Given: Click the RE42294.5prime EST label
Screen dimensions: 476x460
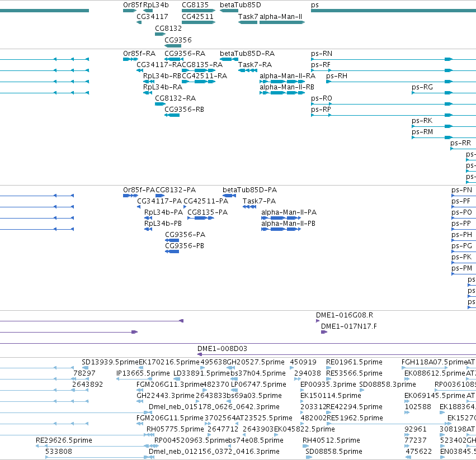Looking at the screenshot, I should [x=354, y=407].
